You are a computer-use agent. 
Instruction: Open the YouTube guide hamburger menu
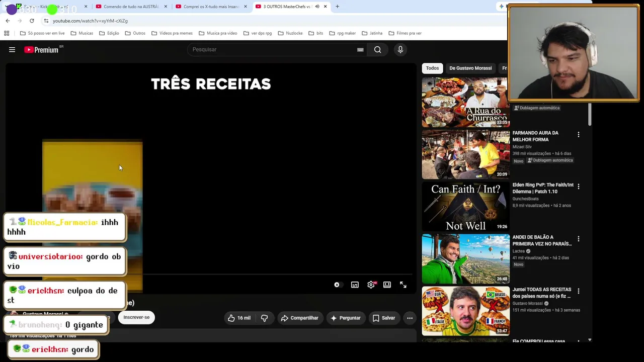coord(12,50)
